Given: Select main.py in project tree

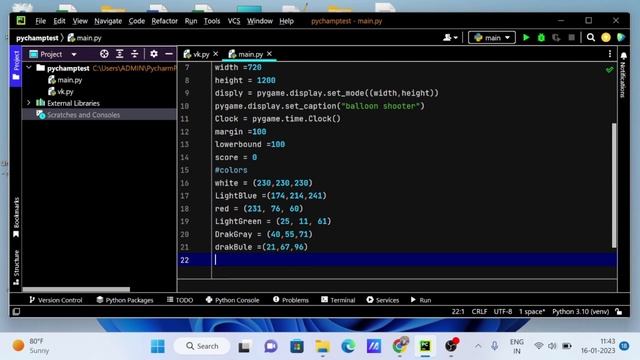Looking at the screenshot, I should 69,80.
